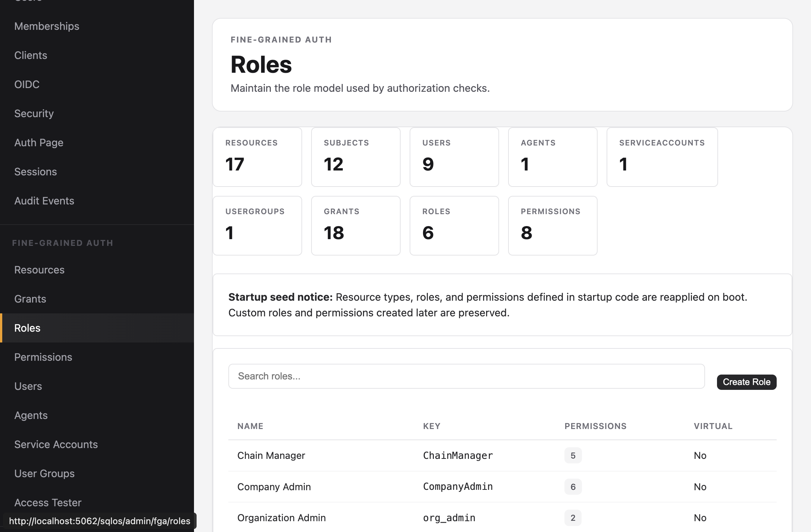
Task: Go to Clients in sidebar
Action: click(31, 55)
